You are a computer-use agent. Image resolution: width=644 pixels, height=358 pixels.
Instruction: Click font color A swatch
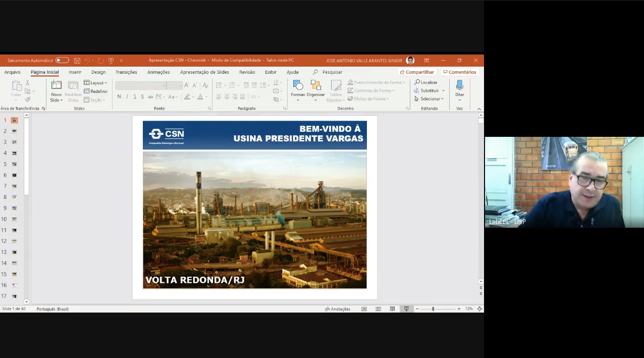click(200, 97)
